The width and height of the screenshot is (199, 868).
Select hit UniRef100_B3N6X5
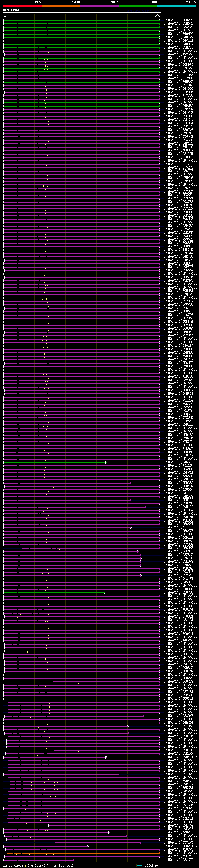point(178,24)
